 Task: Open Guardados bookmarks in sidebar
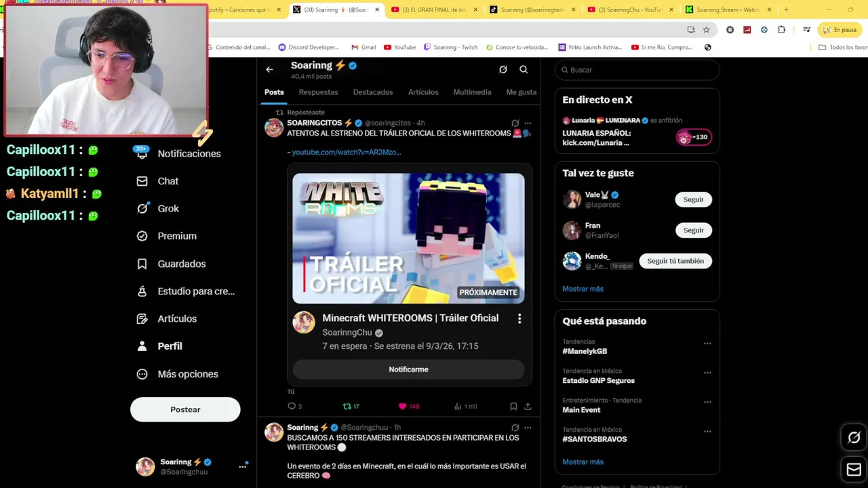tap(171, 264)
